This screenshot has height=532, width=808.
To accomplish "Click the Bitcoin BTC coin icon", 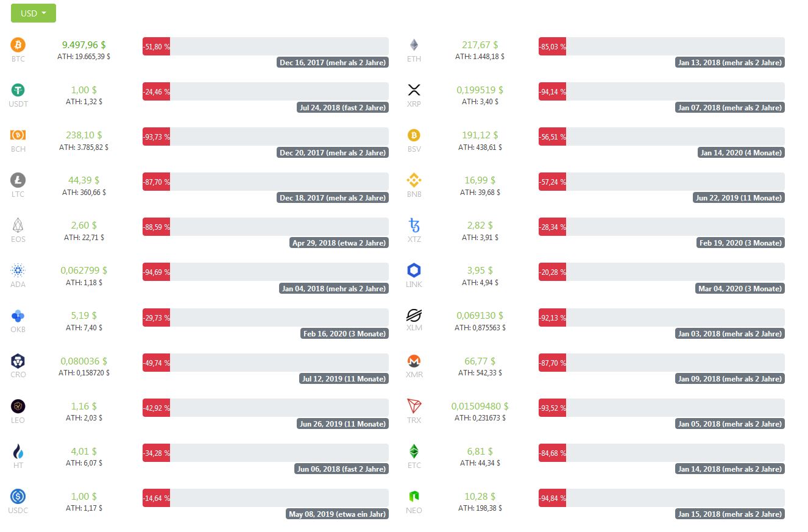I will coord(18,44).
